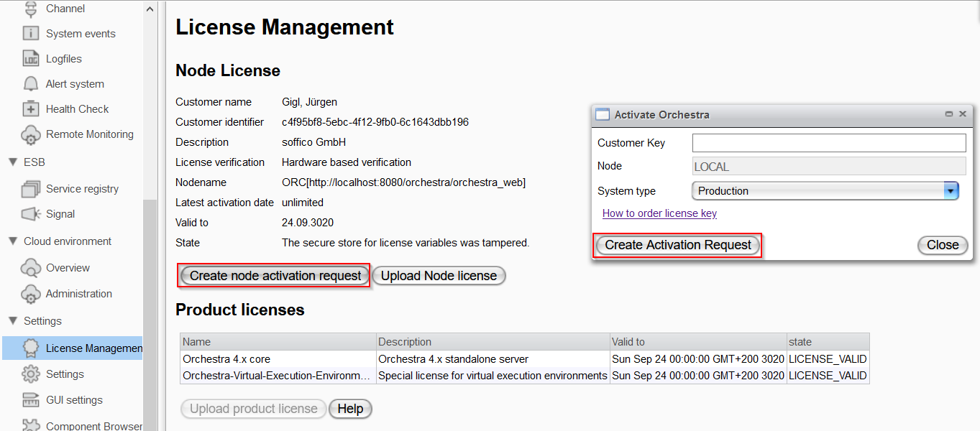Image resolution: width=980 pixels, height=431 pixels.
Task: Sort product licenses by state column
Action: pyautogui.click(x=828, y=342)
